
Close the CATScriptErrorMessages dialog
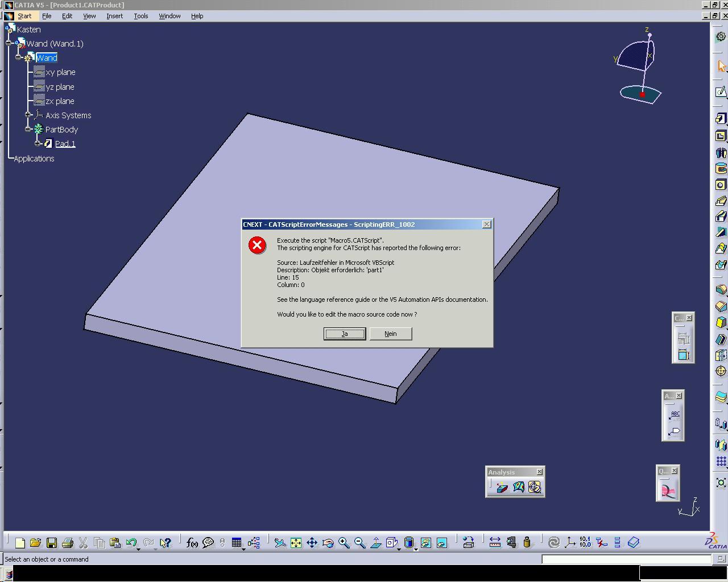click(x=487, y=225)
